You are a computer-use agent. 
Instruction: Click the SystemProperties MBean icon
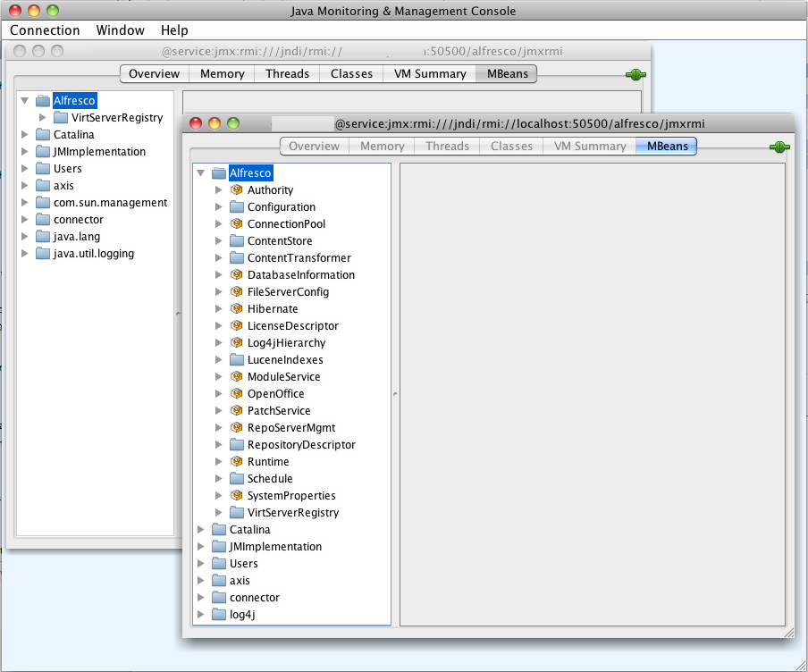tap(237, 496)
